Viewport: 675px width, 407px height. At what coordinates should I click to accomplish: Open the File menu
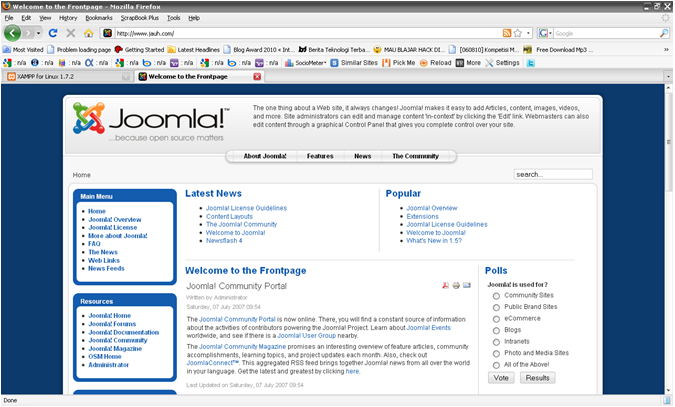(x=9, y=18)
